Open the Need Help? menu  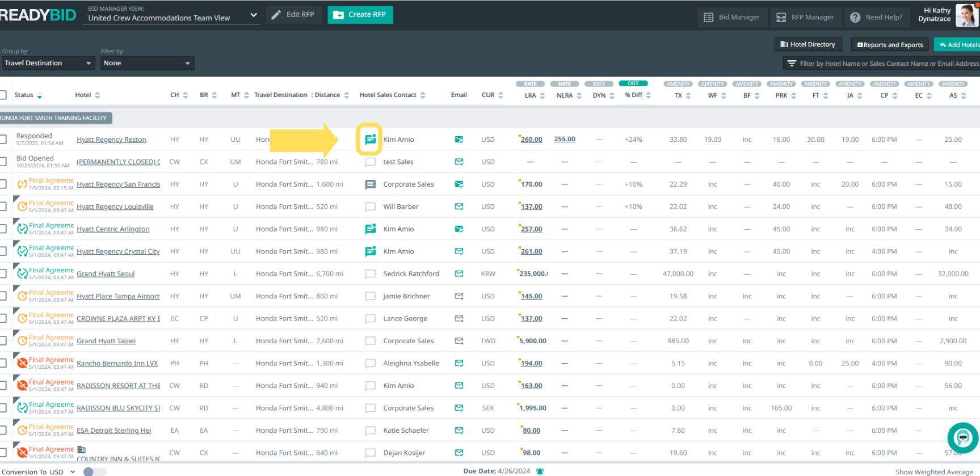(877, 17)
